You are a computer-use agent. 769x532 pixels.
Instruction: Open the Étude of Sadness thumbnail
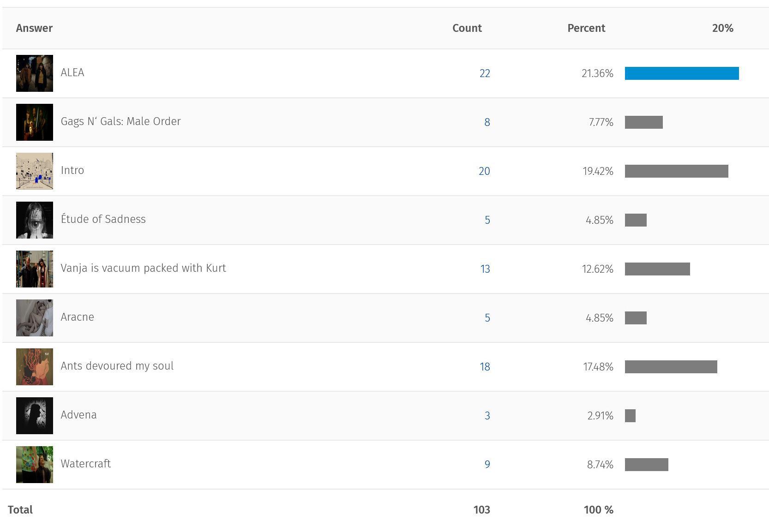[x=35, y=220]
